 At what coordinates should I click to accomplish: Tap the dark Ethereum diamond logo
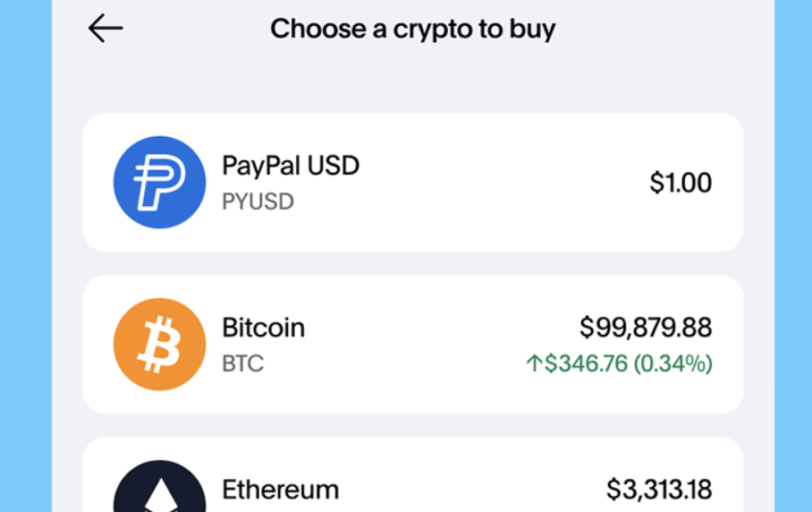click(x=159, y=488)
